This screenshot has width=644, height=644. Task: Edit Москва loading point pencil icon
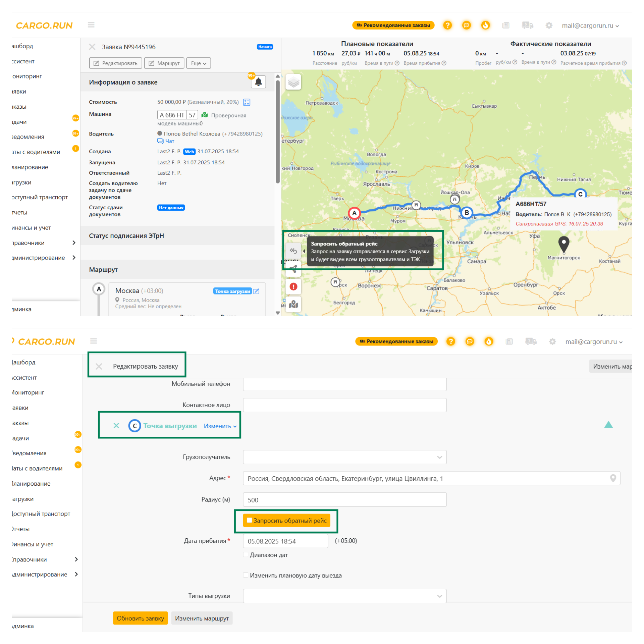256,291
